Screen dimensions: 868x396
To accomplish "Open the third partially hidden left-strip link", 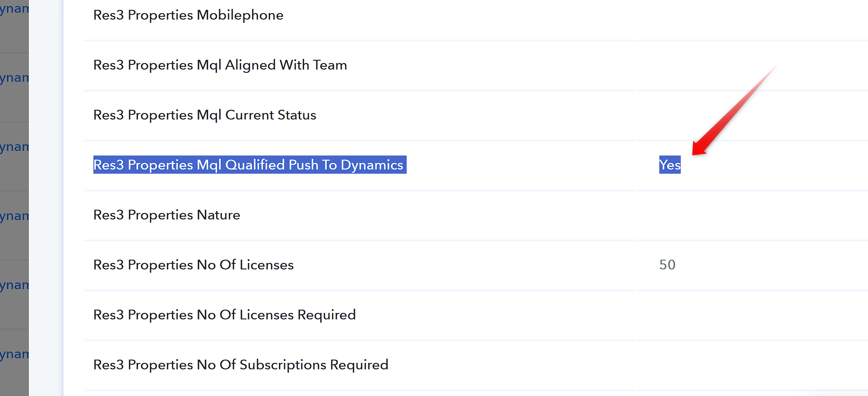I will point(14,147).
